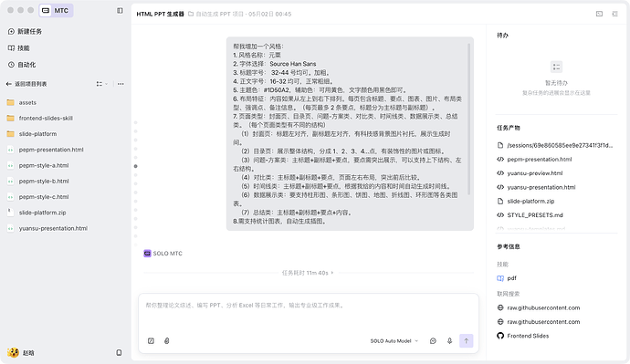Screen dimensions: 630x364
Task: Click the 待办 section heading
Action: click(x=502, y=36)
